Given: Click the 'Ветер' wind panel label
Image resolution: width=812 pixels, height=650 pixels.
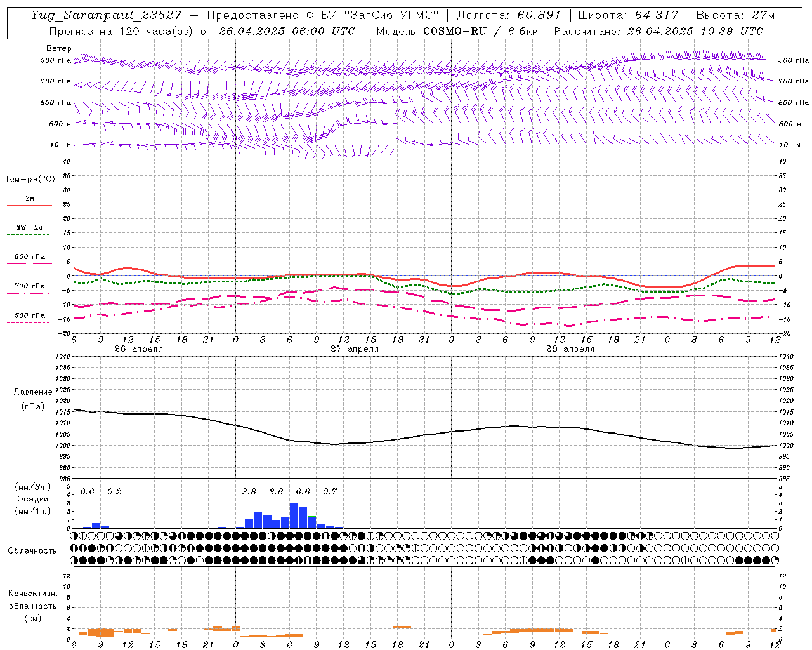Looking at the screenshot, I should (58, 48).
